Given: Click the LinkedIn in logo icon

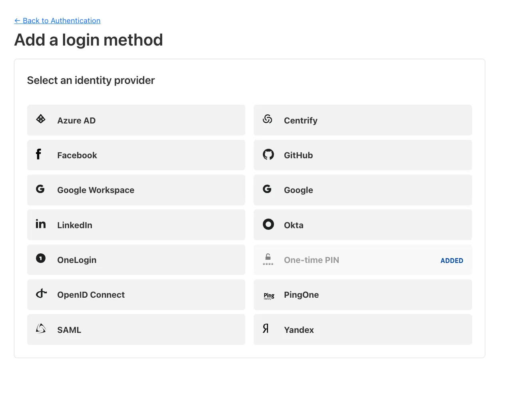Looking at the screenshot, I should tap(41, 224).
